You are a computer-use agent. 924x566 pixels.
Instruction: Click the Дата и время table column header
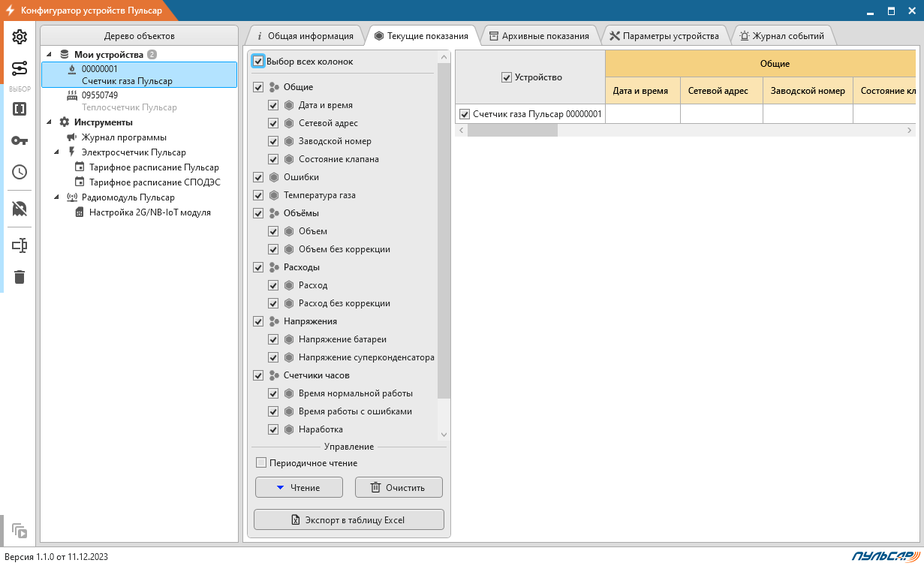pyautogui.click(x=643, y=91)
